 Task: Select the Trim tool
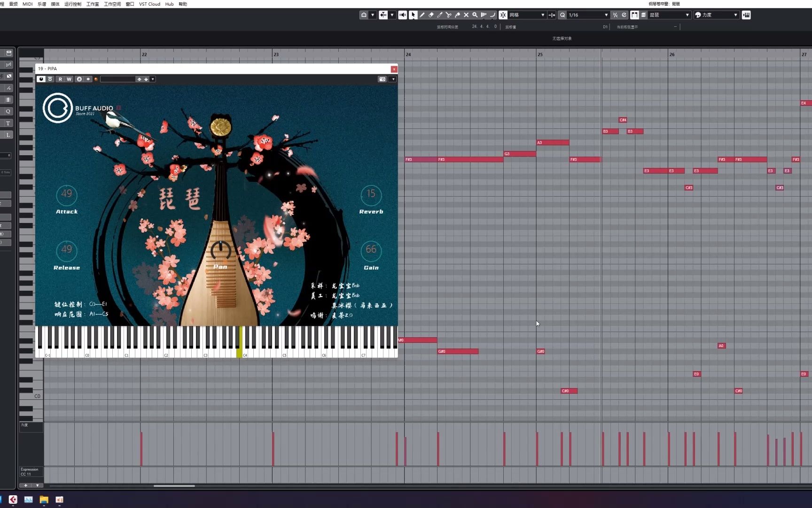(440, 15)
